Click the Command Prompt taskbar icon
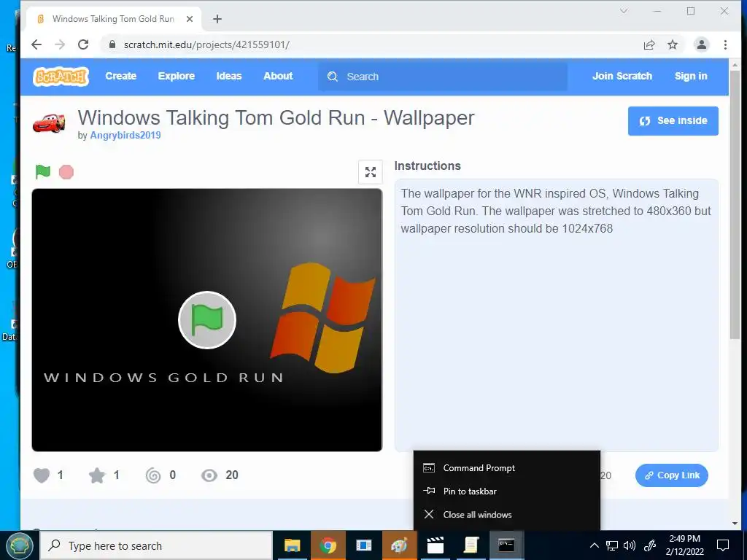 point(506,545)
